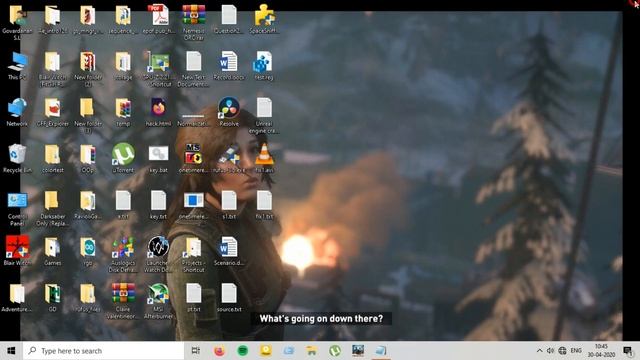Screen dimensions: 640x360
Task: Open Task View on the taskbar
Action: tap(196, 351)
